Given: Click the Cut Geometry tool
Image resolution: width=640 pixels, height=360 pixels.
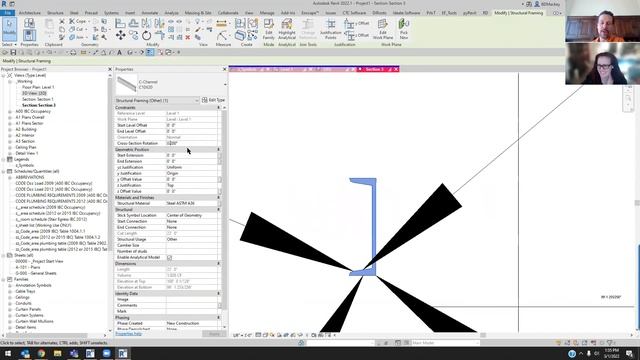Looking at the screenshot, I should click(x=78, y=29).
